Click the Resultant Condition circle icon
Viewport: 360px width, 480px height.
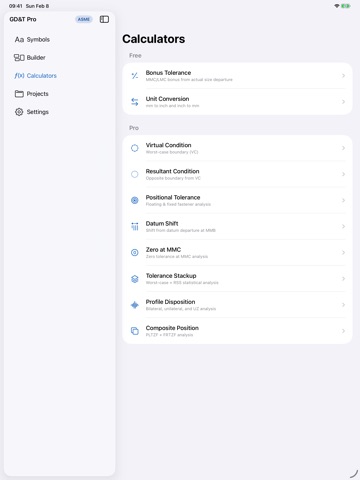pyautogui.click(x=135, y=174)
